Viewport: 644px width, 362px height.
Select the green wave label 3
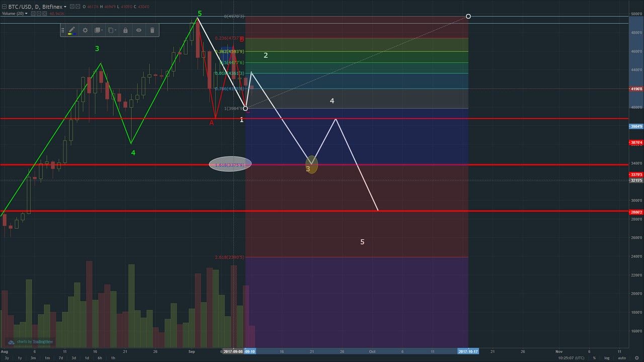click(97, 49)
